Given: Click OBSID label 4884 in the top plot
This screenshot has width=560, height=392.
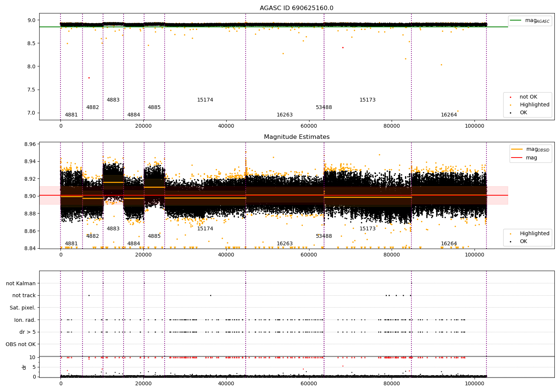Looking at the screenshot, I should tap(134, 115).
